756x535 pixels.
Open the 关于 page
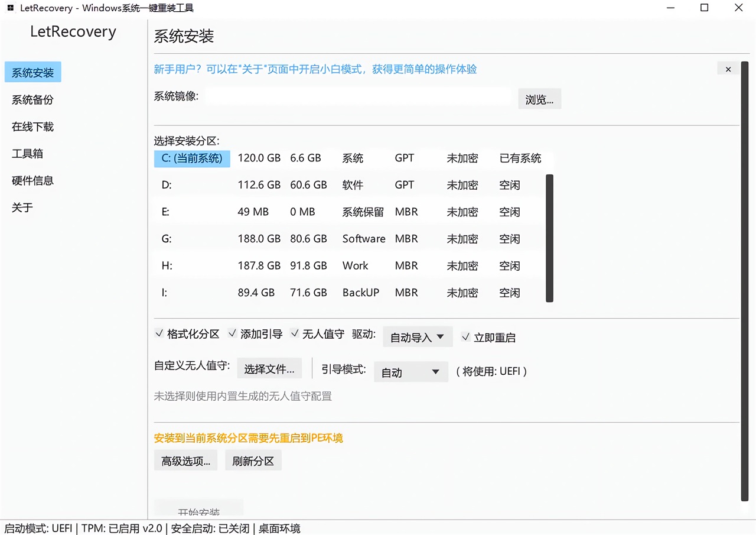pos(22,207)
